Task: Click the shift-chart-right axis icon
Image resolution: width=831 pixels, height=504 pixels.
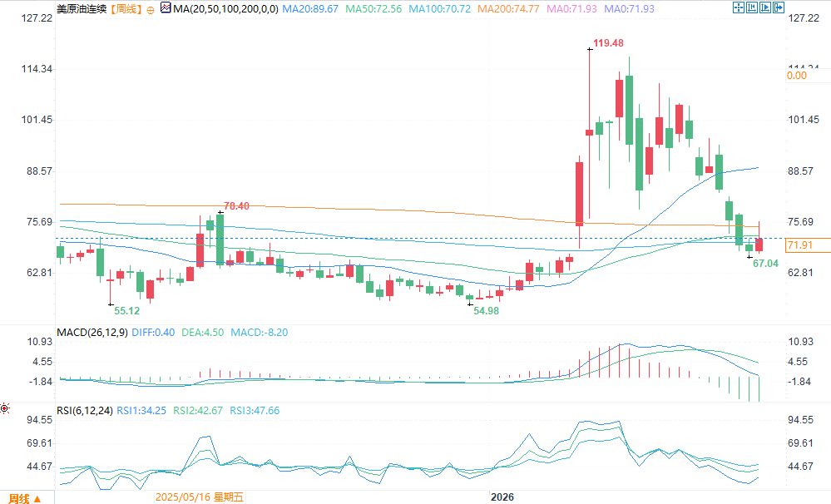Action: click(x=764, y=7)
